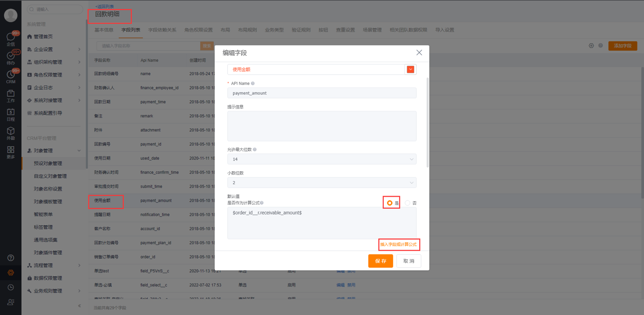The height and width of the screenshot is (315, 644).
Task: Click the orange 保存 button
Action: click(x=381, y=261)
